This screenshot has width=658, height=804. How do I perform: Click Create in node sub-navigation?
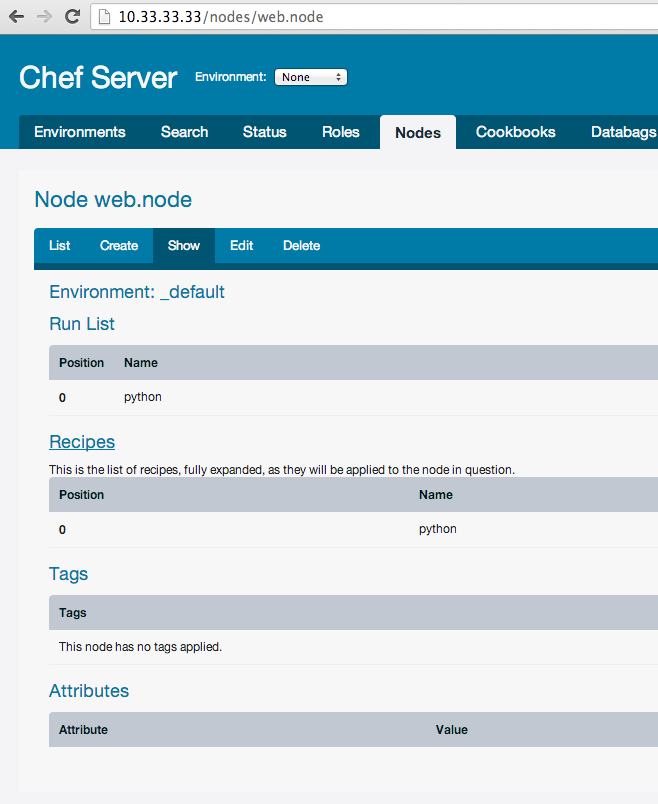(119, 246)
